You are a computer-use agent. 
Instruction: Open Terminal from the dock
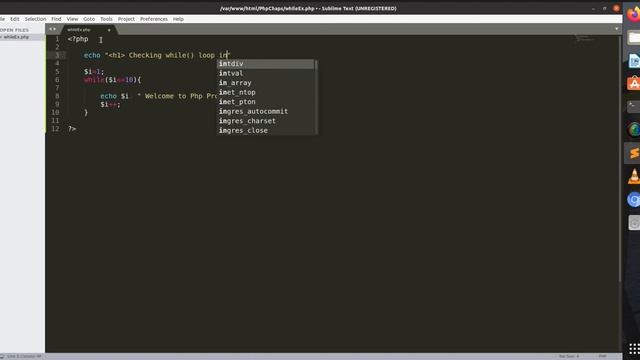coord(633,107)
